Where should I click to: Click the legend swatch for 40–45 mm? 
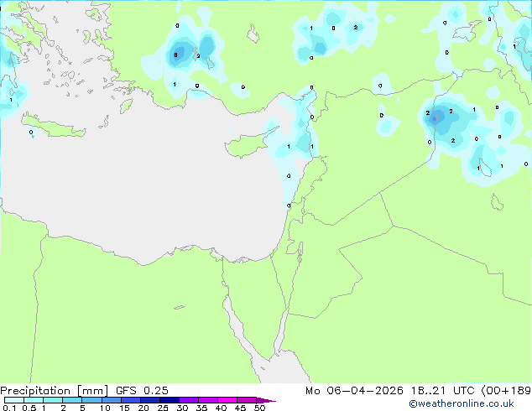(227, 400)
